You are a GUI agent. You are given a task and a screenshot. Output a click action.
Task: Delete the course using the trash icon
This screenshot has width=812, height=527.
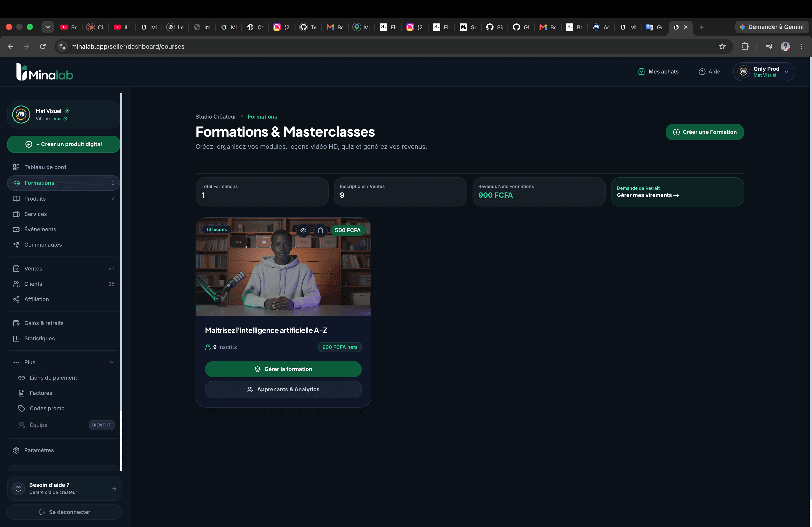click(x=320, y=230)
